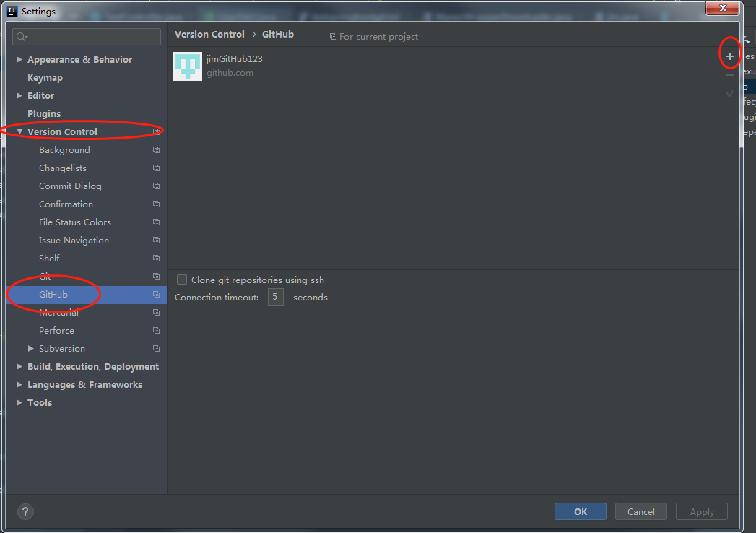Click project-level icon beside File Status Colors
Image resolution: width=756 pixels, height=533 pixels.
156,222
